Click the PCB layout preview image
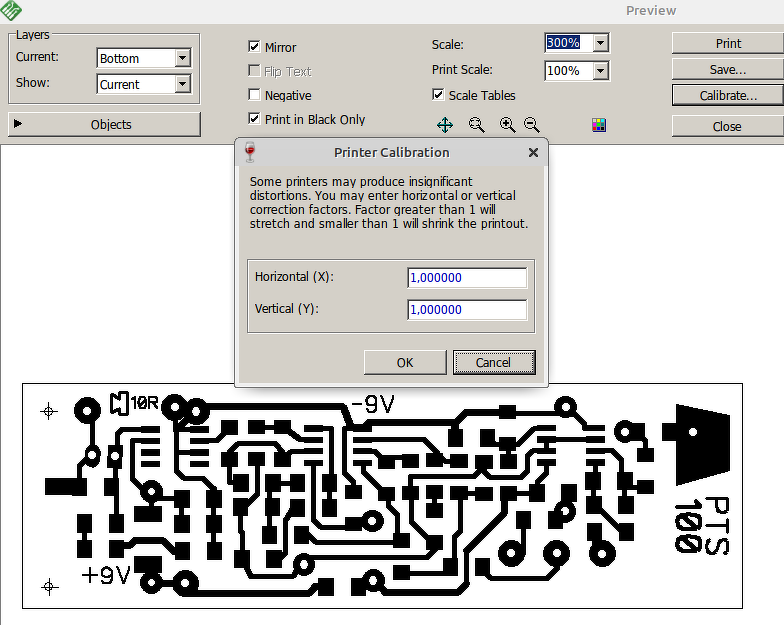 coord(382,496)
